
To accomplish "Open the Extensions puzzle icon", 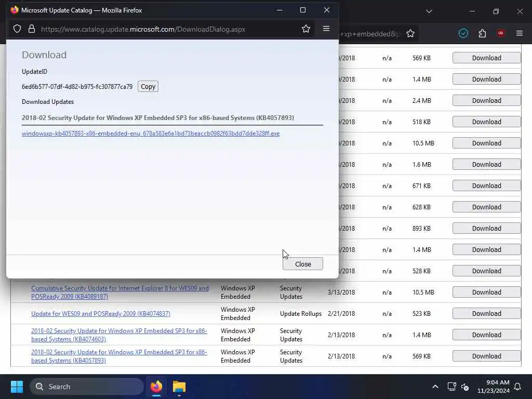I will point(482,33).
